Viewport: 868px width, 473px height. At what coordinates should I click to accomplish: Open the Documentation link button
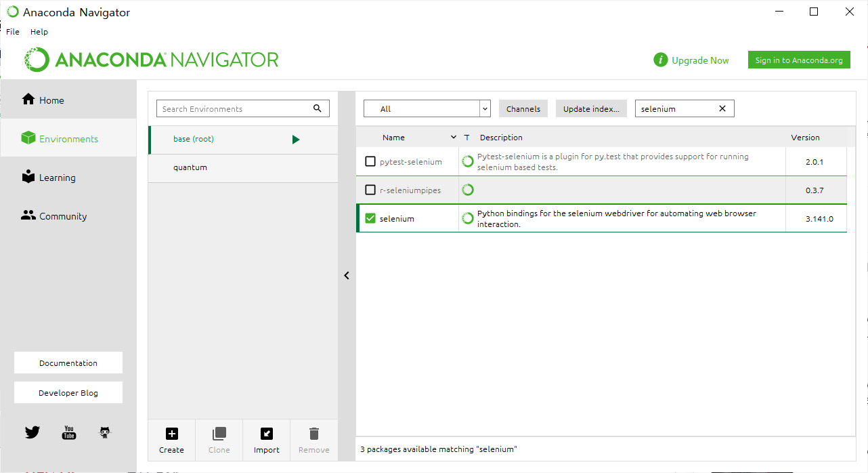pos(68,363)
